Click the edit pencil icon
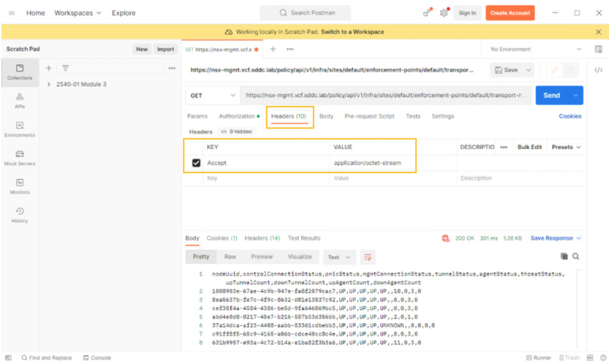 pyautogui.click(x=555, y=70)
